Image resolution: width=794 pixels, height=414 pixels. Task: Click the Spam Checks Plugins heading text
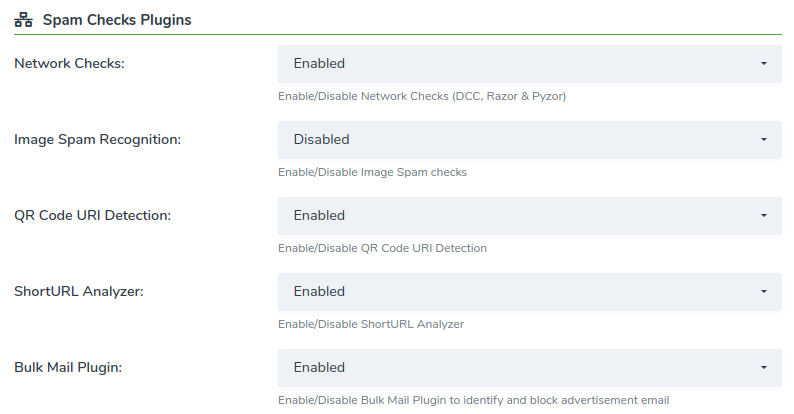point(117,20)
